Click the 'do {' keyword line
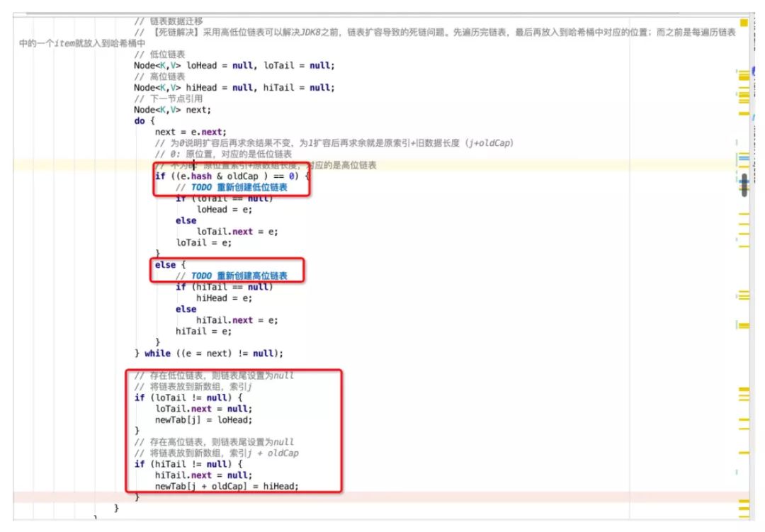This screenshot has height=532, width=765. coord(144,121)
